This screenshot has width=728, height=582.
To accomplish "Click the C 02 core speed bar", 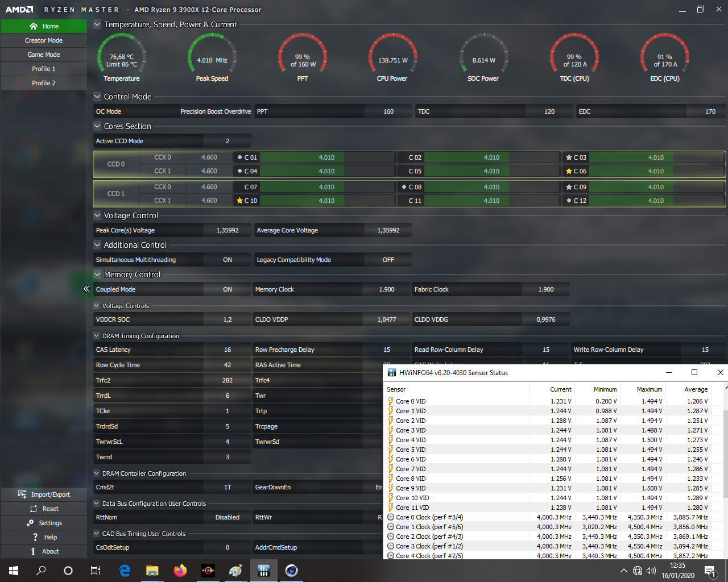I will 491,157.
